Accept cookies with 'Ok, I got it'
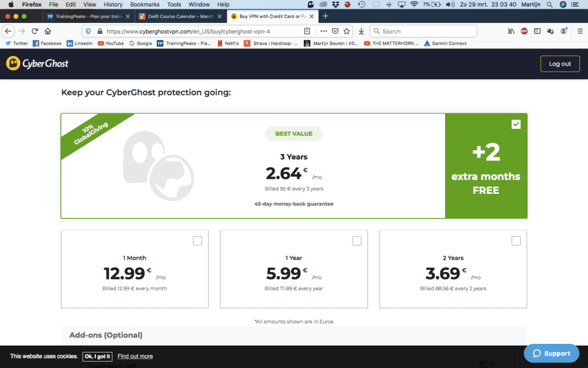588x368 pixels. click(98, 356)
